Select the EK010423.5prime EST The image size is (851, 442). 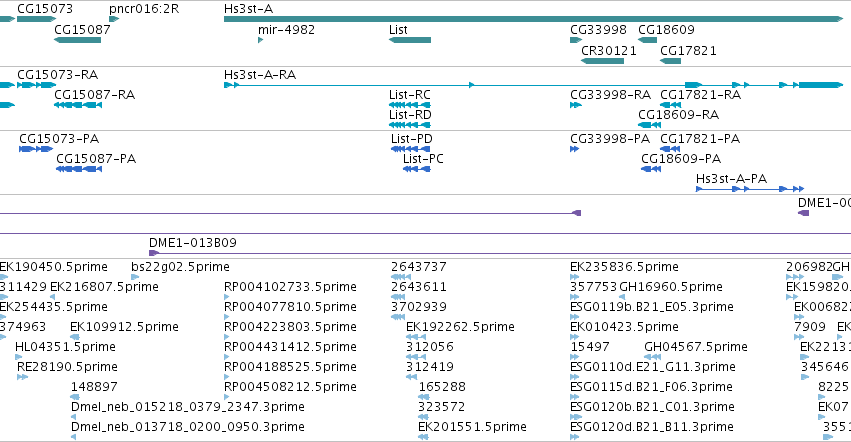point(575,337)
